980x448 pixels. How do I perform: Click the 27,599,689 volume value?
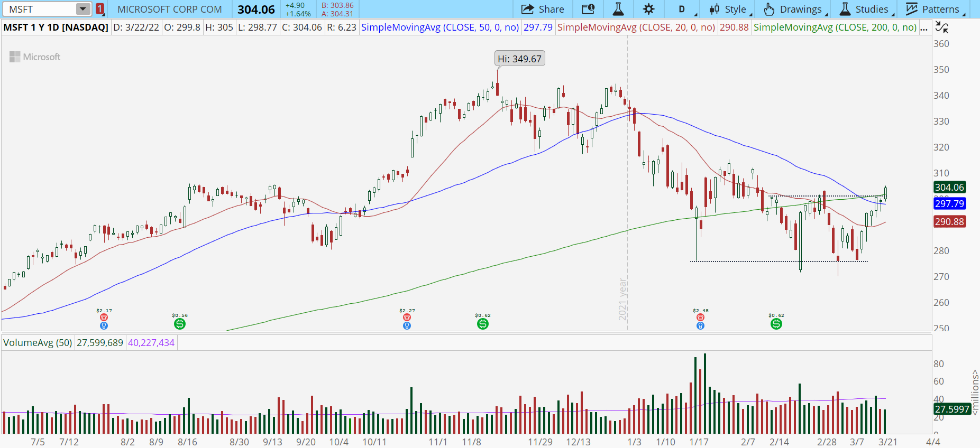[100, 342]
